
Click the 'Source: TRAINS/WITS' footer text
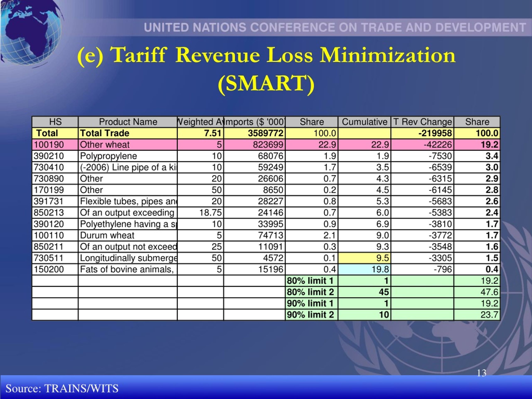click(x=62, y=388)
